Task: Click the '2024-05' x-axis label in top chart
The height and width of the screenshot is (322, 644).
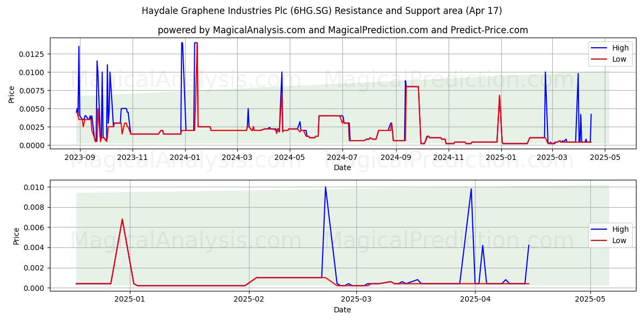Action: pyautogui.click(x=289, y=157)
